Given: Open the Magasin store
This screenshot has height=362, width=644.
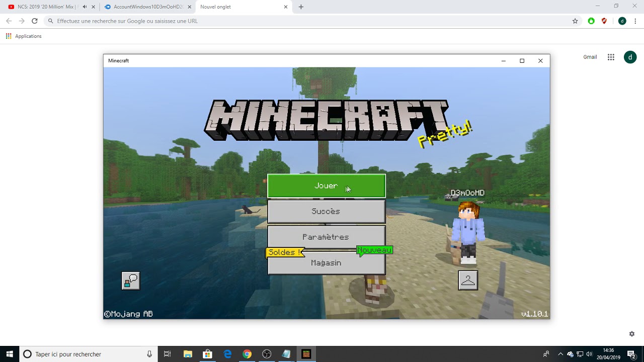Looking at the screenshot, I should click(x=327, y=263).
